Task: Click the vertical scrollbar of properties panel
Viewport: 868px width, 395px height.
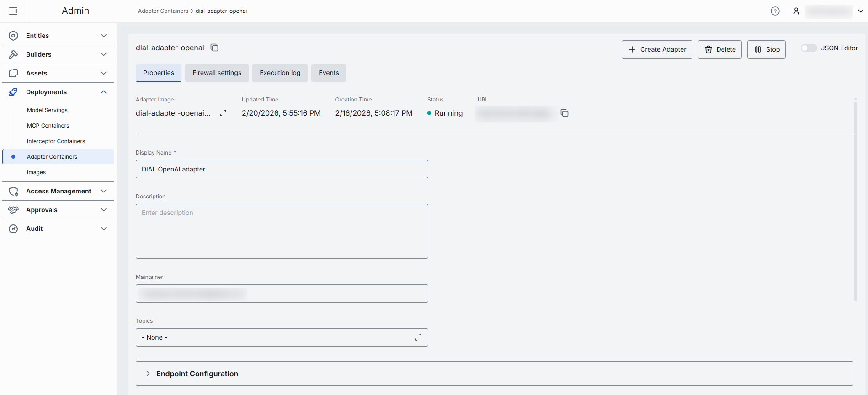Action: pos(855,201)
